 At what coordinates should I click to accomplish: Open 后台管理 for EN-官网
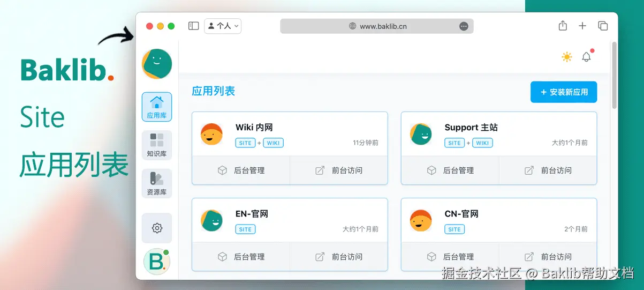pos(241,257)
